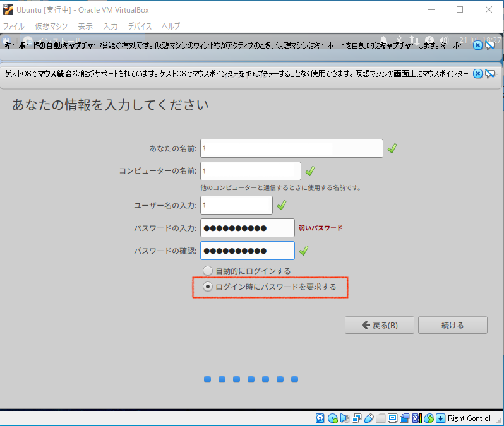Click the audio status icon in status bar
Screen dimensions: 504x426
click(x=344, y=418)
